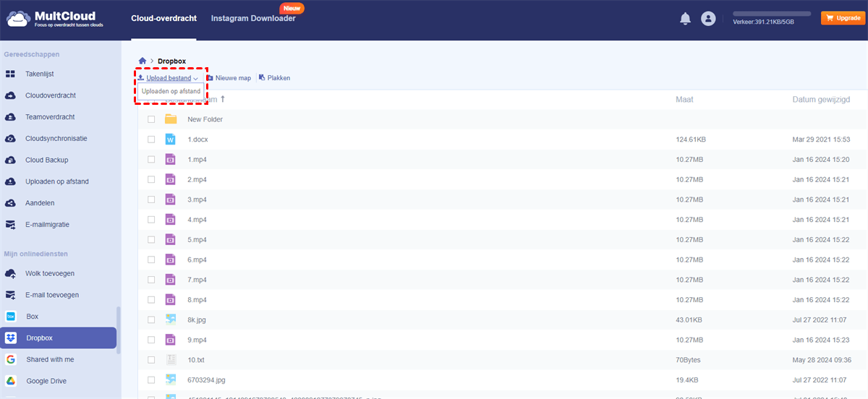Image resolution: width=868 pixels, height=399 pixels.
Task: Switch to Instagram Downloader tab
Action: pos(253,18)
